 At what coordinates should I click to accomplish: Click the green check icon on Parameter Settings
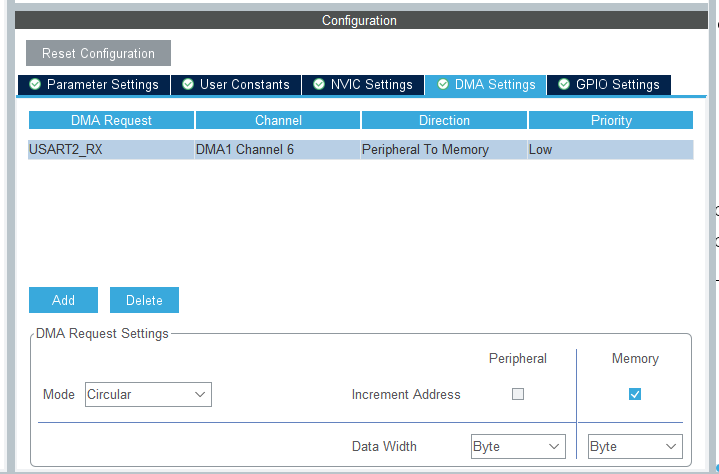[x=35, y=84]
